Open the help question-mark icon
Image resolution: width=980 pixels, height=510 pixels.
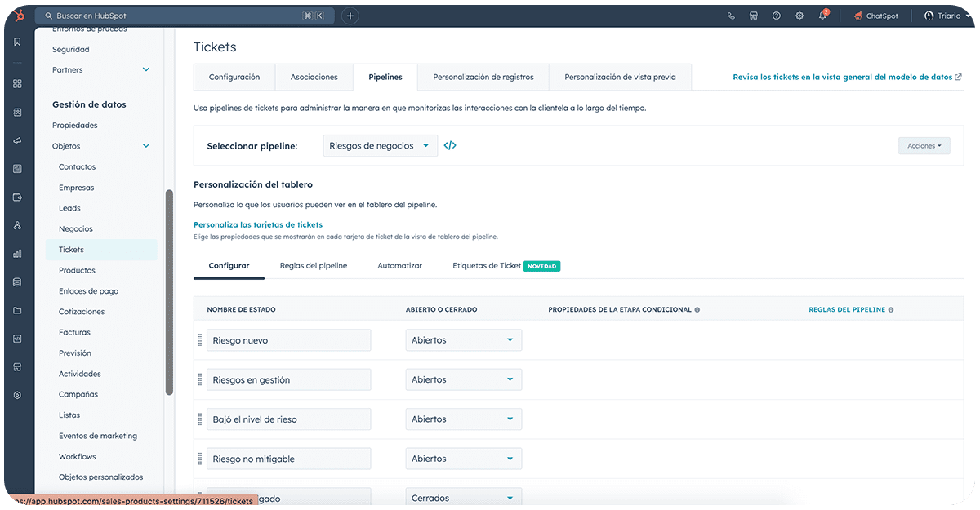point(777,16)
